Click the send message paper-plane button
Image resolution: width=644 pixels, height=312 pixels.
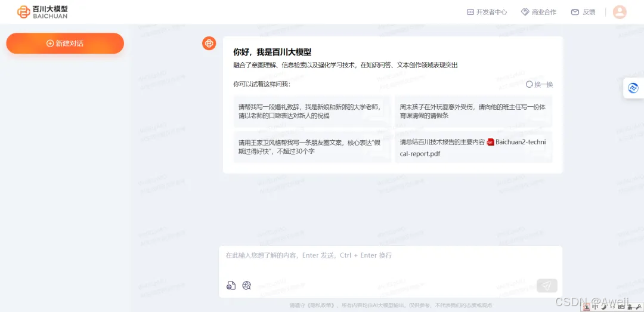547,286
